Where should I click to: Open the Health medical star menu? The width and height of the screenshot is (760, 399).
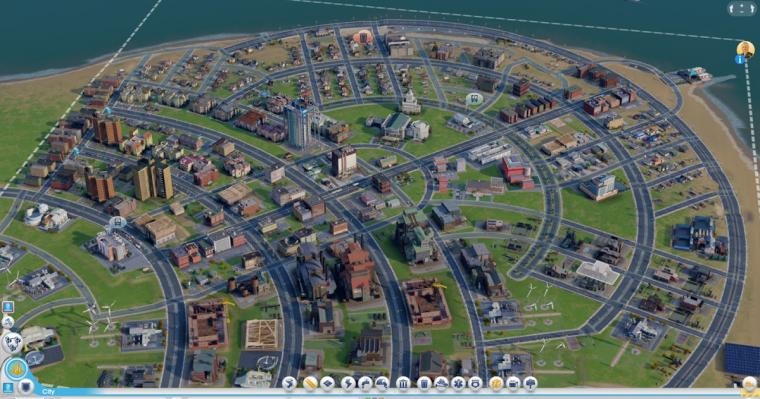458,383
